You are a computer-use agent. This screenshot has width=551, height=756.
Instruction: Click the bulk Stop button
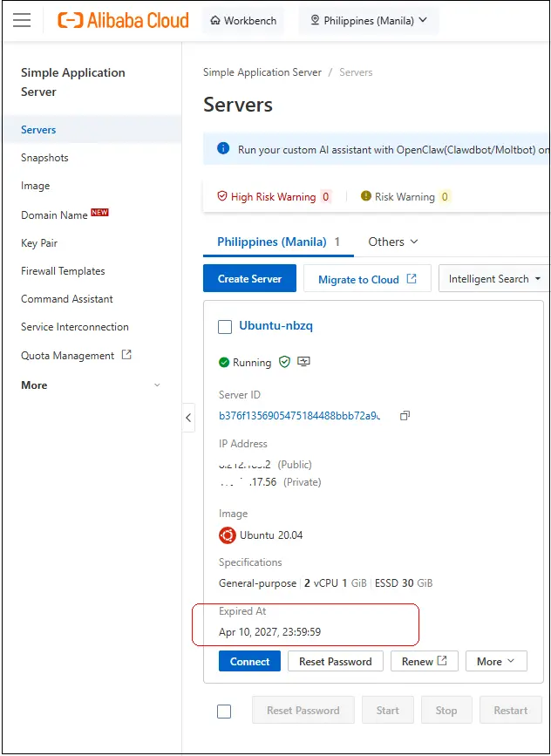click(446, 710)
